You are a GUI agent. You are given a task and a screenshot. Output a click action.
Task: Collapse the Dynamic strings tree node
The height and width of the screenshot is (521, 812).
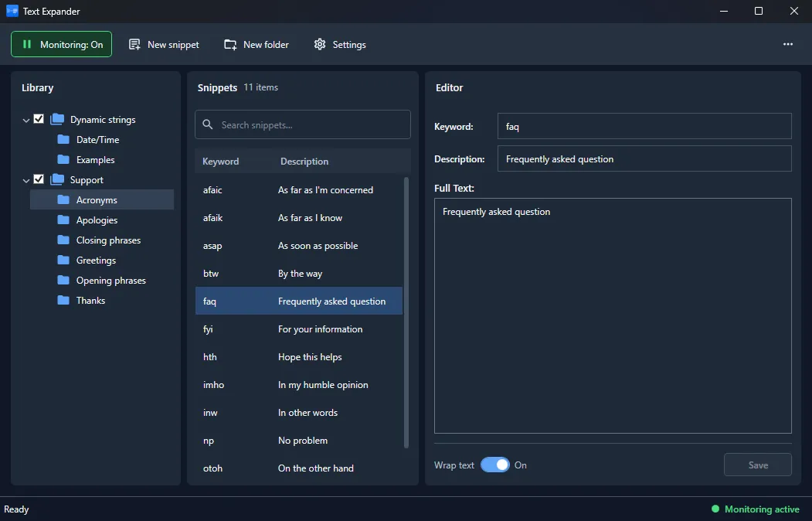pos(26,120)
